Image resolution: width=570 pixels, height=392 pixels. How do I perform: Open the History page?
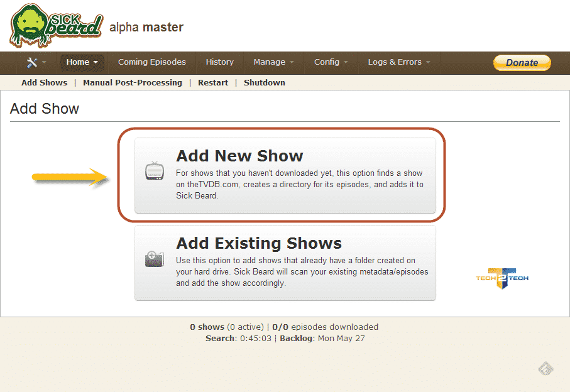219,62
